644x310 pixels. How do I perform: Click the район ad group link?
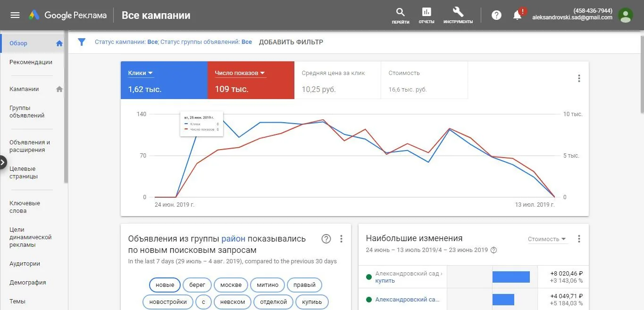233,239
